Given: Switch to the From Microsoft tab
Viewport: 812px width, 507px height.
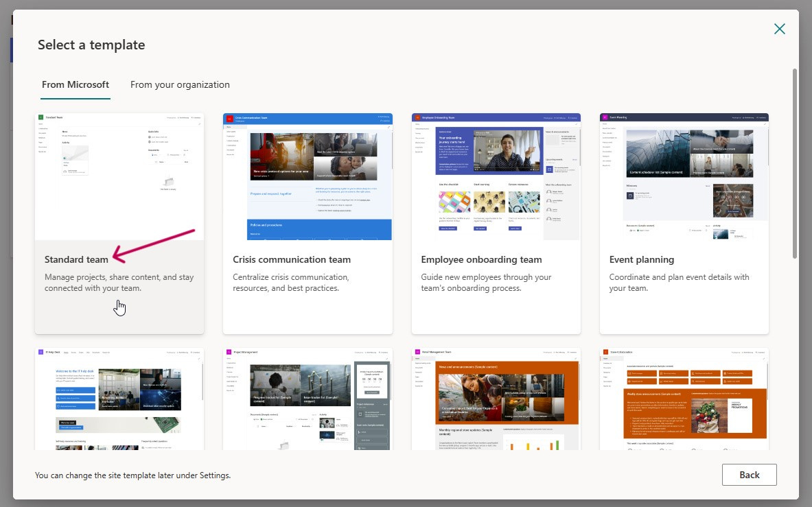Looking at the screenshot, I should point(76,85).
